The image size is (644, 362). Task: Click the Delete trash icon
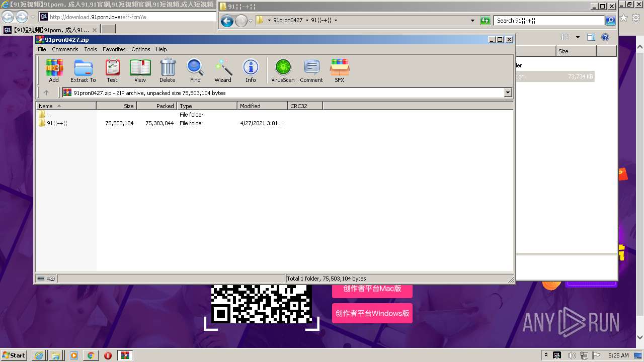pyautogui.click(x=168, y=70)
